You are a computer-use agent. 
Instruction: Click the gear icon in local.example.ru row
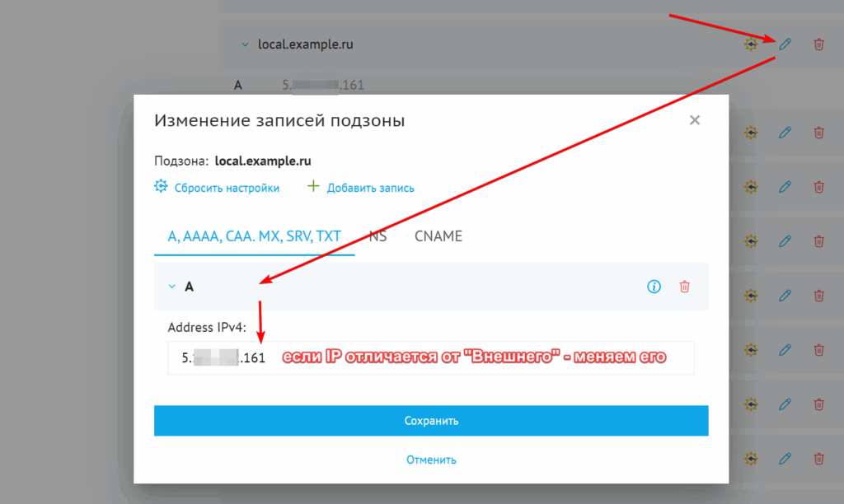click(x=750, y=44)
